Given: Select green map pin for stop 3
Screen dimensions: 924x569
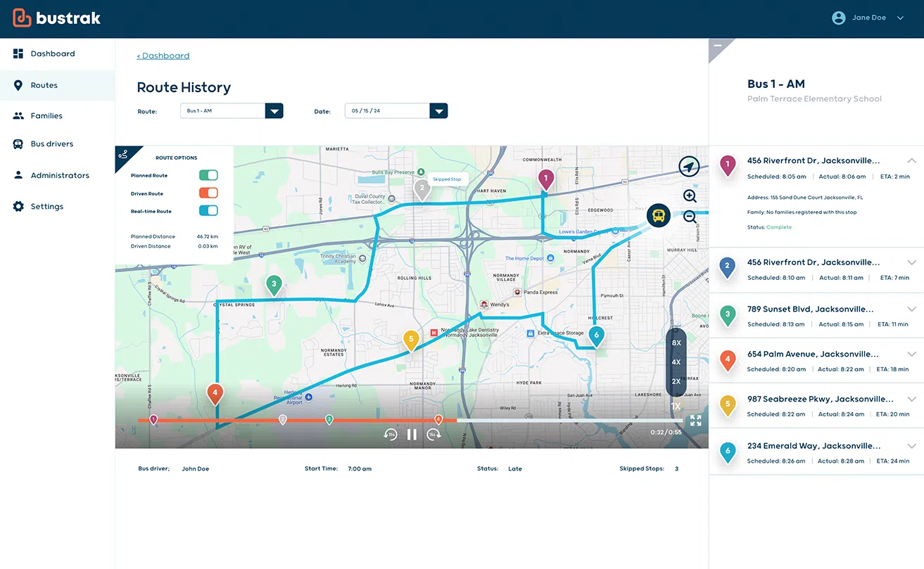Looking at the screenshot, I should point(274,286).
